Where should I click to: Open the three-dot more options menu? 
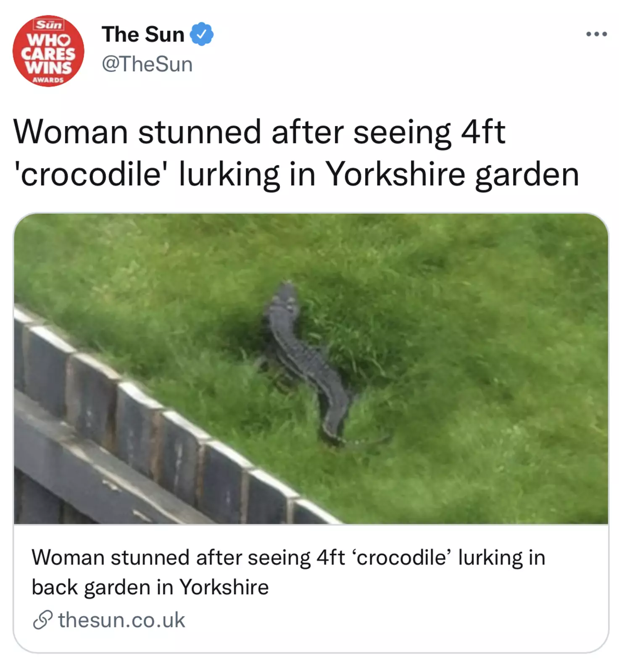point(597,34)
